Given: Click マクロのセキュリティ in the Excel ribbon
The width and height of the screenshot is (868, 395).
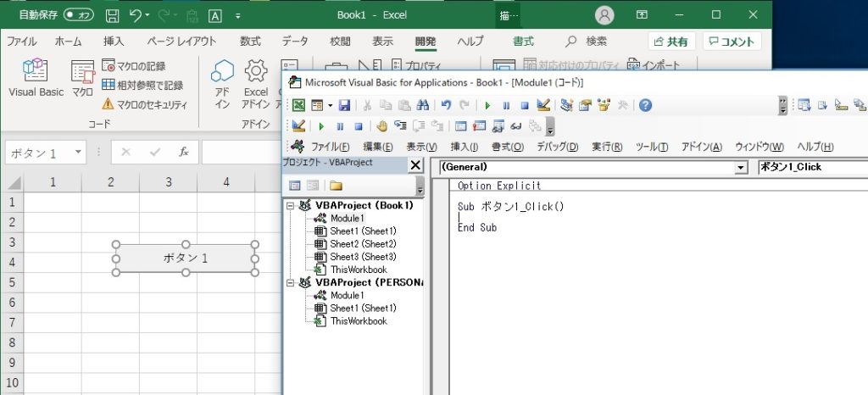Looking at the screenshot, I should tap(145, 104).
